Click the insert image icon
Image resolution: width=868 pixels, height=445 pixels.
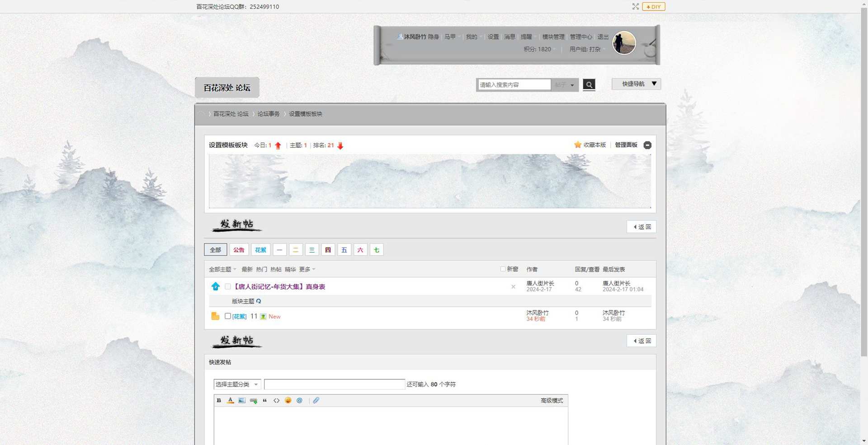pos(242,400)
